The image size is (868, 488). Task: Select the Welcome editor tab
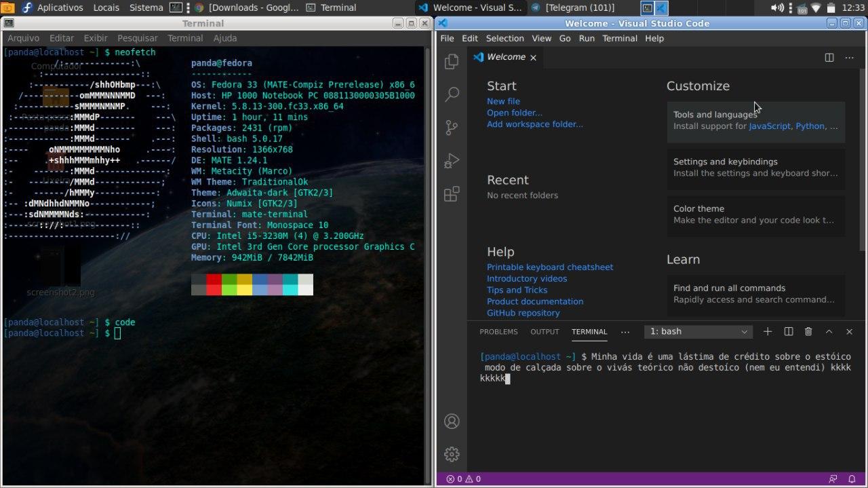505,58
